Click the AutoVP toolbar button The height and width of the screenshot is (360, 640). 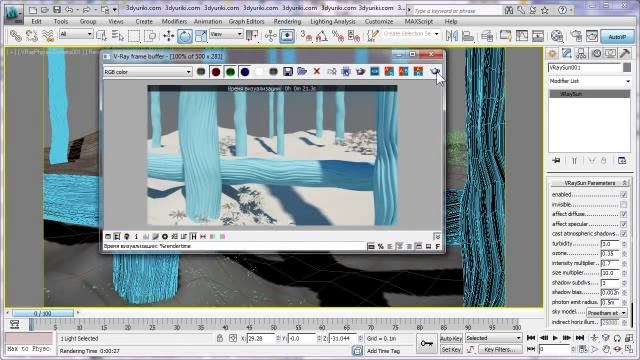617,37
